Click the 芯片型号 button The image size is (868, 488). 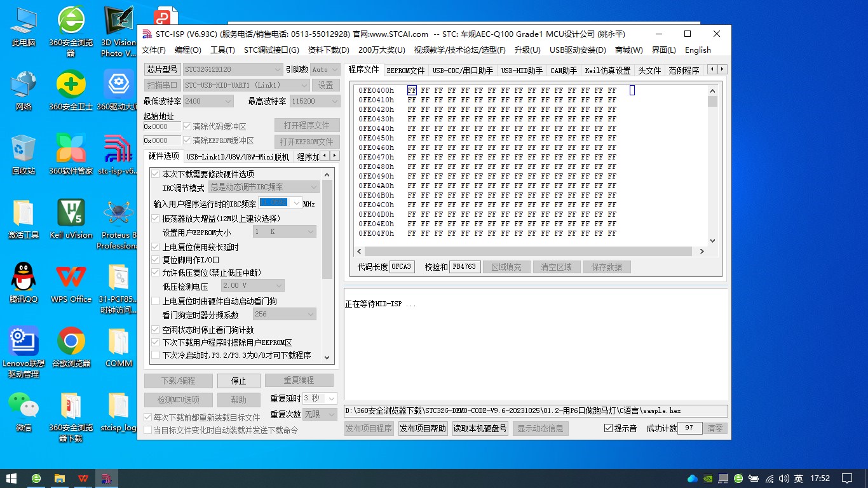point(162,69)
